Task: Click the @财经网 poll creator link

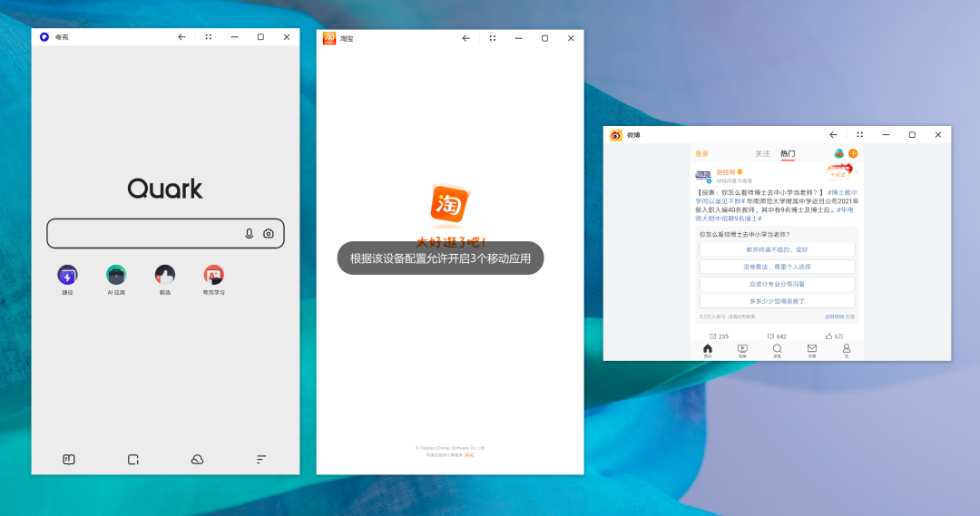Action: click(x=835, y=316)
